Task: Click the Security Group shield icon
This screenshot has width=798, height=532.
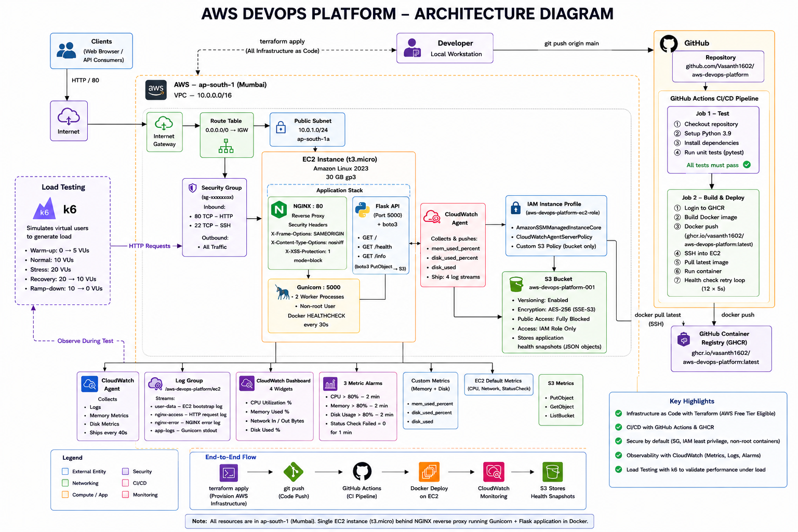Action: (192, 188)
